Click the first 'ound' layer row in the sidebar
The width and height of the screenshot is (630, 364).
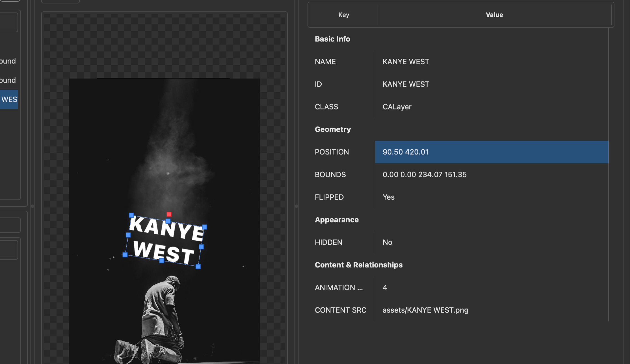[8, 61]
